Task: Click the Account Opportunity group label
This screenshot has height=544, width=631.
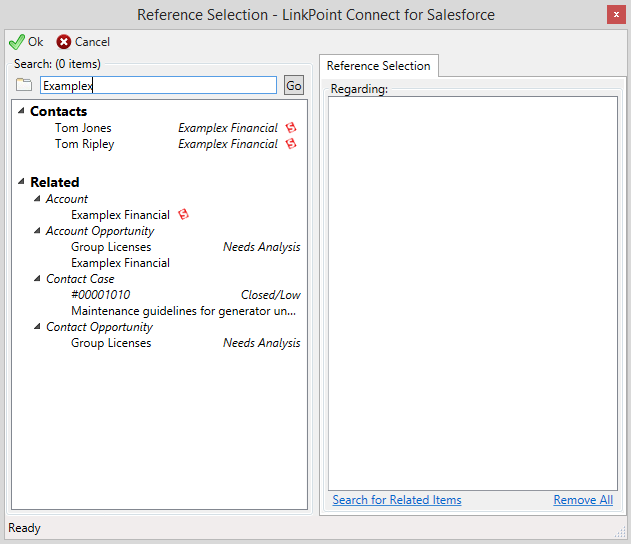Action: (100, 231)
